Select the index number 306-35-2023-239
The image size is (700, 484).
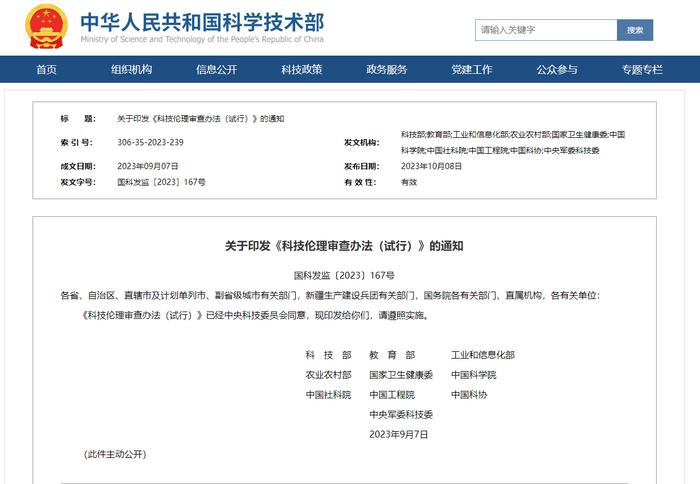[150, 142]
